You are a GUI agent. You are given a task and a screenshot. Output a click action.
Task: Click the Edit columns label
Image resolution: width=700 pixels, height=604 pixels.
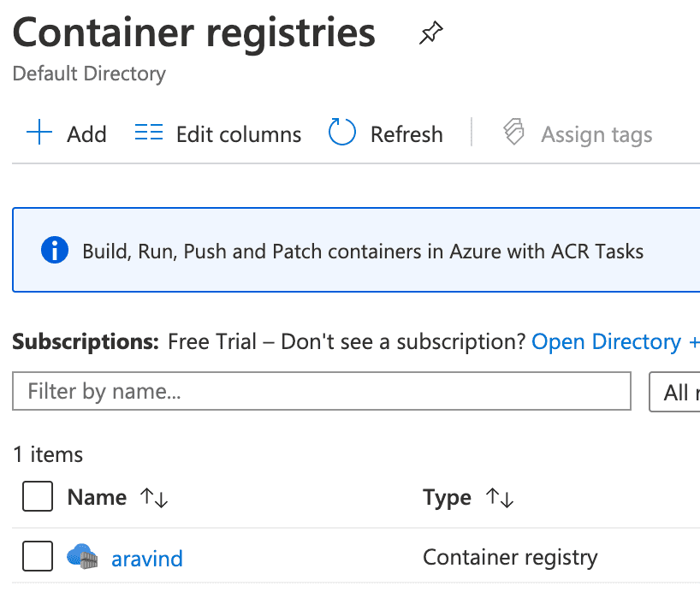238,134
